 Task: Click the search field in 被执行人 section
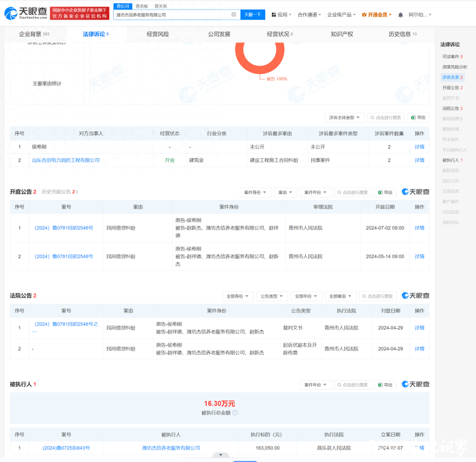point(353,385)
